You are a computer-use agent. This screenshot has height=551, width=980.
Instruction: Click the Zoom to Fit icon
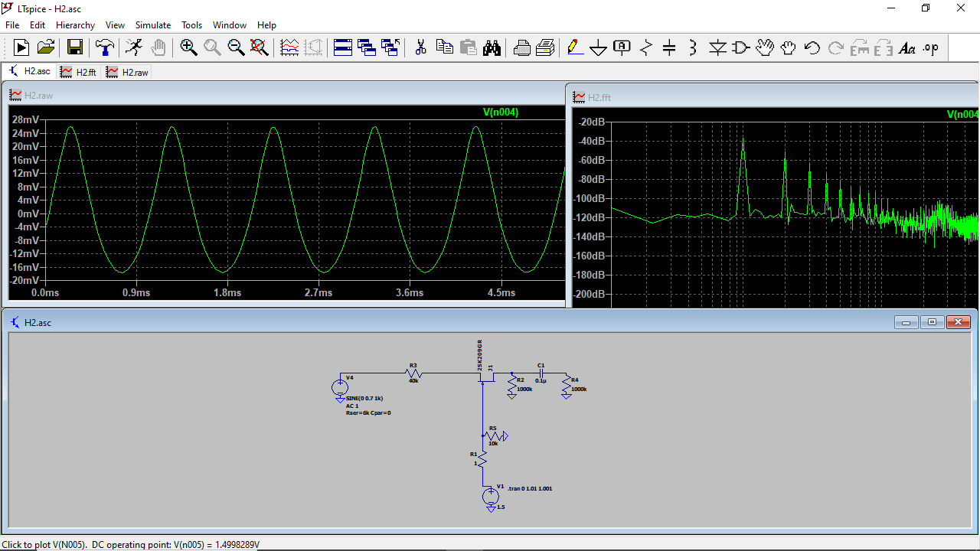point(260,47)
